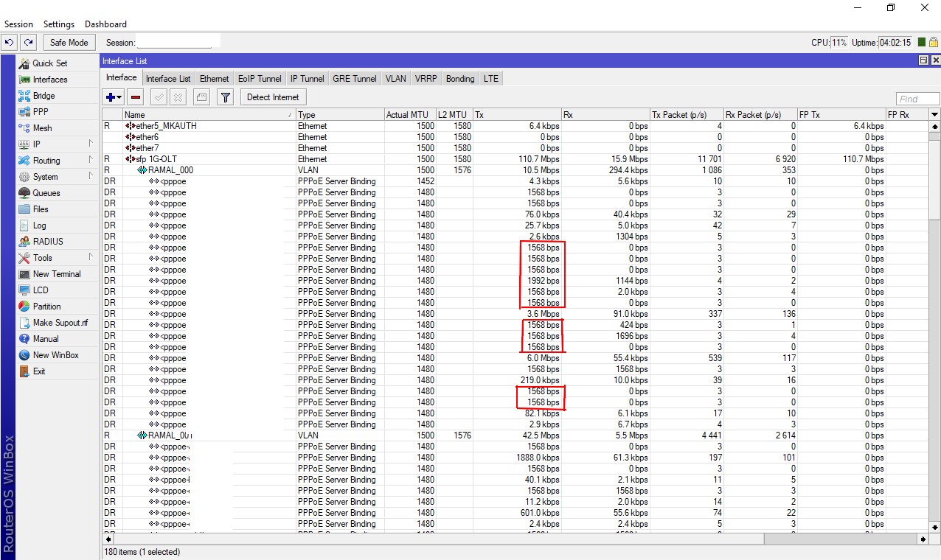This screenshot has width=941, height=560.
Task: Open the column selector dropdown arrow
Action: tap(934, 115)
